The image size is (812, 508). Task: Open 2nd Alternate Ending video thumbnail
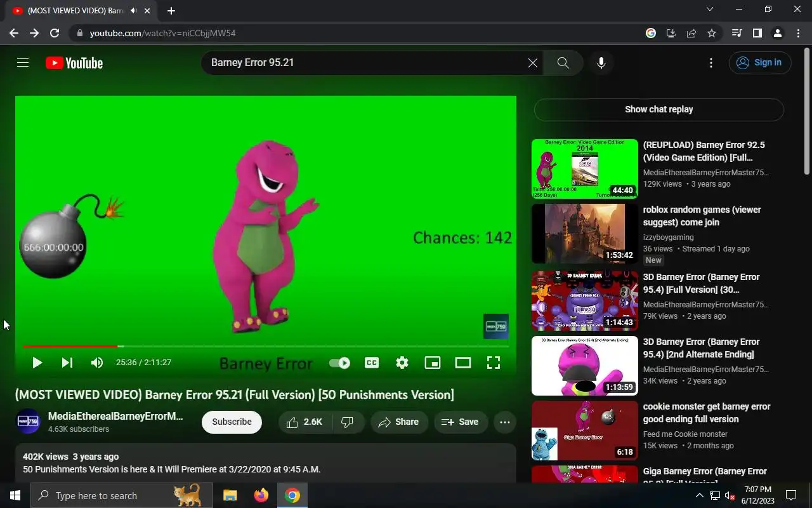pos(585,366)
